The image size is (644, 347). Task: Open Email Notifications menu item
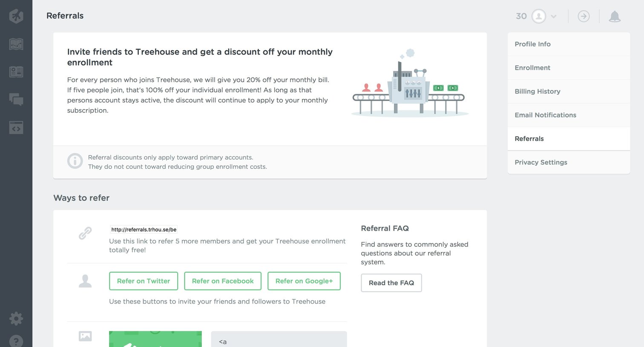(x=569, y=115)
